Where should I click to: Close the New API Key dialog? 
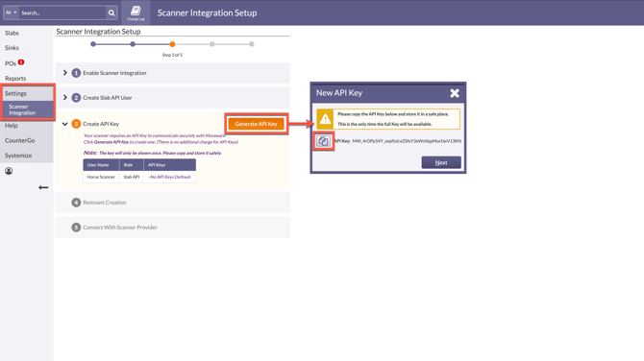pyautogui.click(x=455, y=93)
